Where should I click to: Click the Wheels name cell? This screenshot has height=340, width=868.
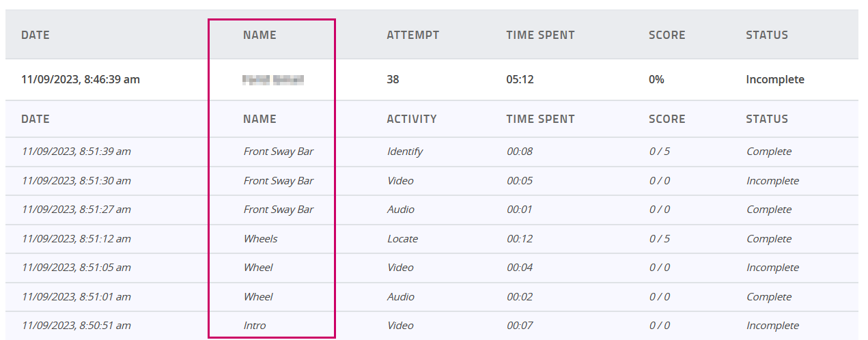pos(260,239)
